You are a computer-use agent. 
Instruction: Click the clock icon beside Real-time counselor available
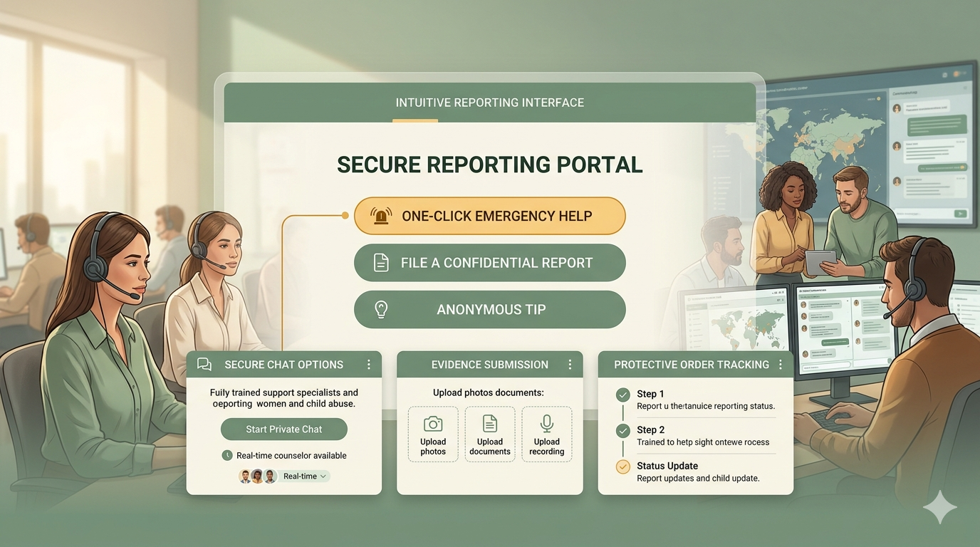(227, 455)
